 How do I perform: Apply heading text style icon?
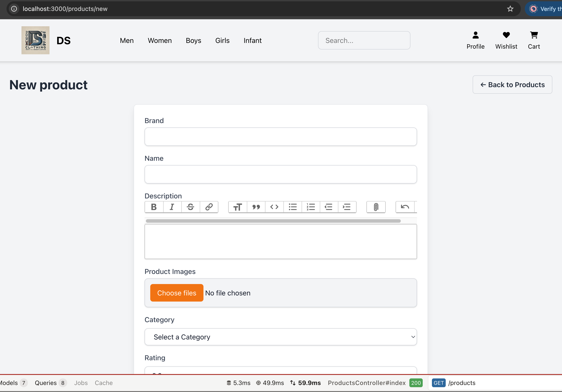tap(237, 207)
